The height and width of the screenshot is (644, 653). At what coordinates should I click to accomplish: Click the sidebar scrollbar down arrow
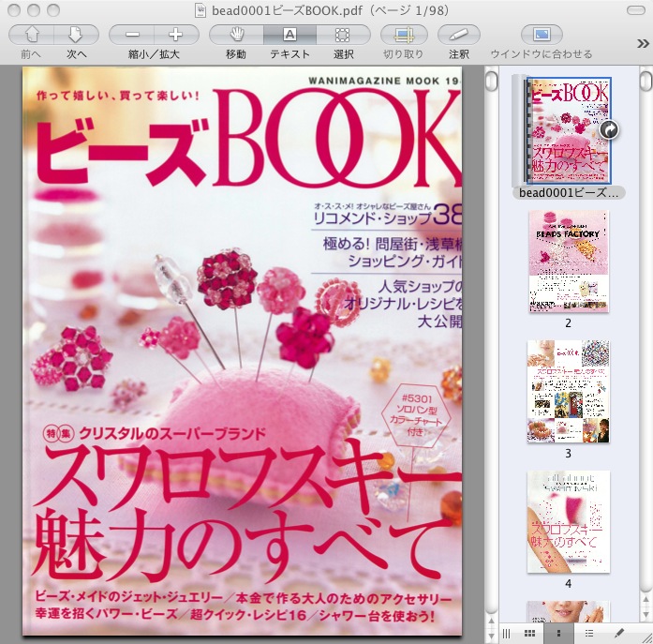(646, 614)
